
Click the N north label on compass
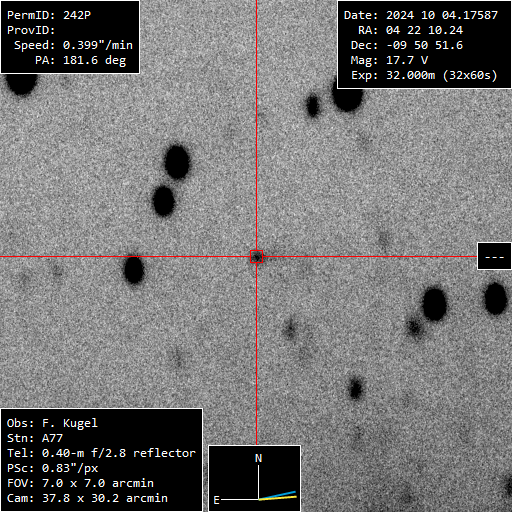tap(258, 458)
